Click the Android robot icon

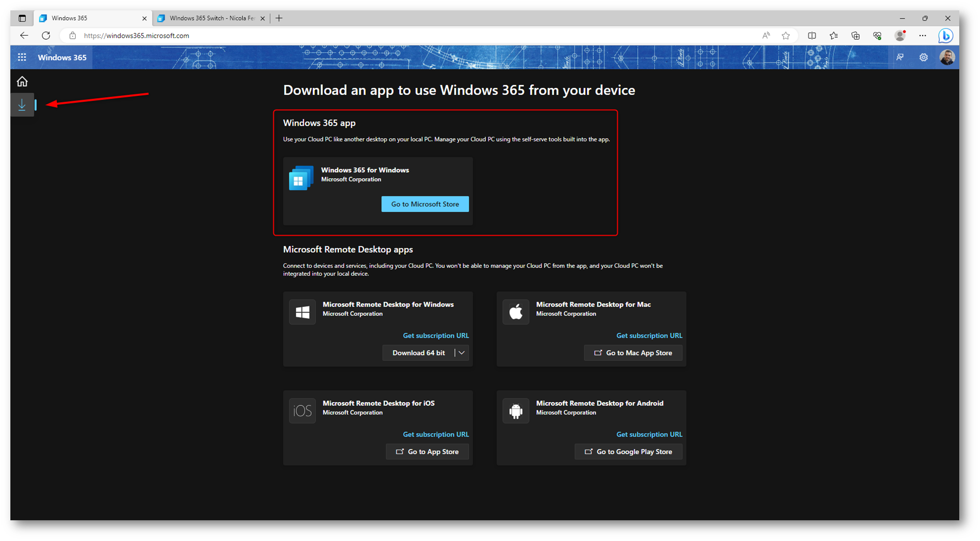[x=516, y=411]
